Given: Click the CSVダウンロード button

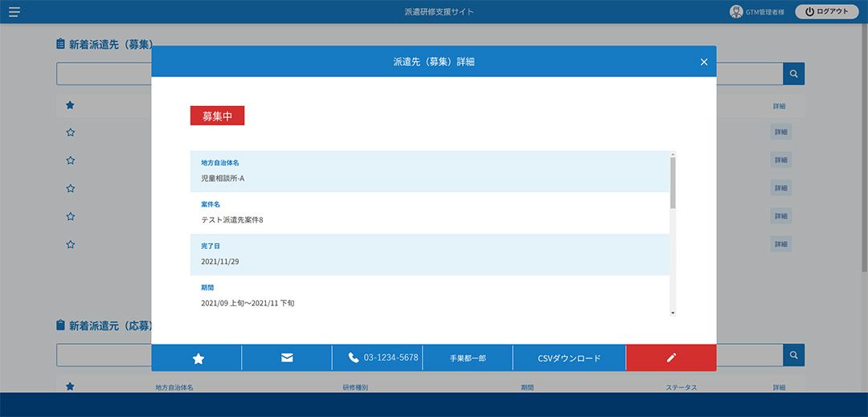Looking at the screenshot, I should click(569, 358).
